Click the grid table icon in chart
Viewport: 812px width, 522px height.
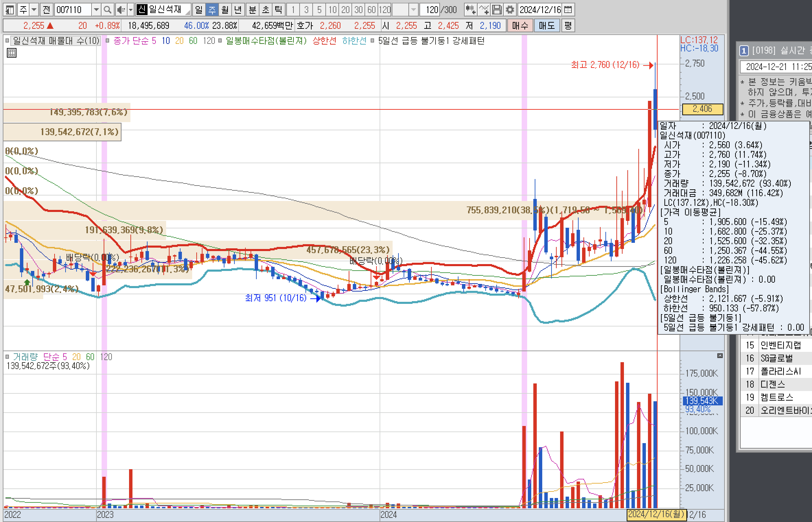tap(12, 53)
